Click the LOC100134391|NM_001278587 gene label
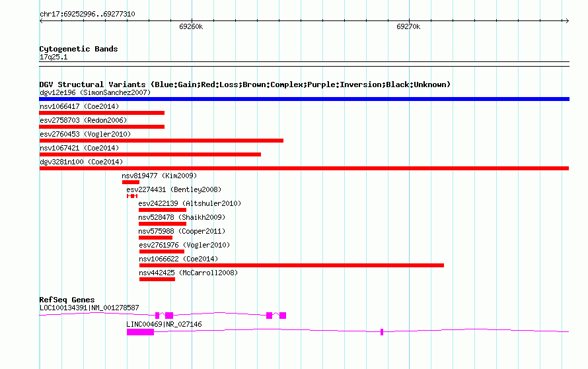This screenshot has width=588, height=369. click(x=89, y=308)
